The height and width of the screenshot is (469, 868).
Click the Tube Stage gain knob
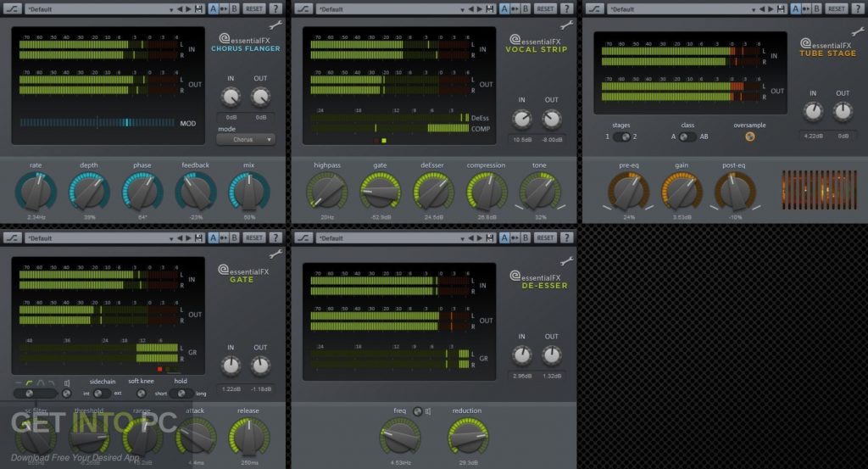[682, 192]
